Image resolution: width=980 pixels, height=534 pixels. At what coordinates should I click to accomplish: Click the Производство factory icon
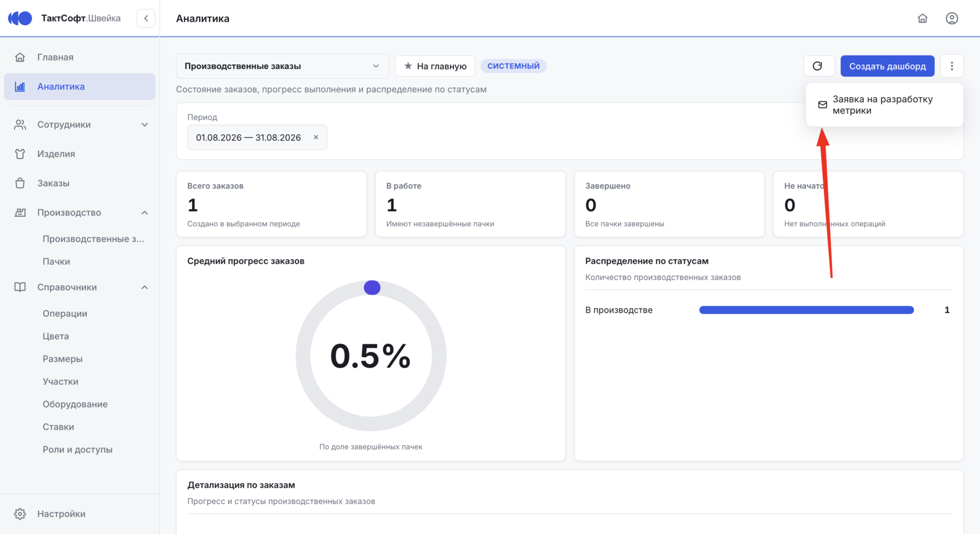(x=20, y=212)
